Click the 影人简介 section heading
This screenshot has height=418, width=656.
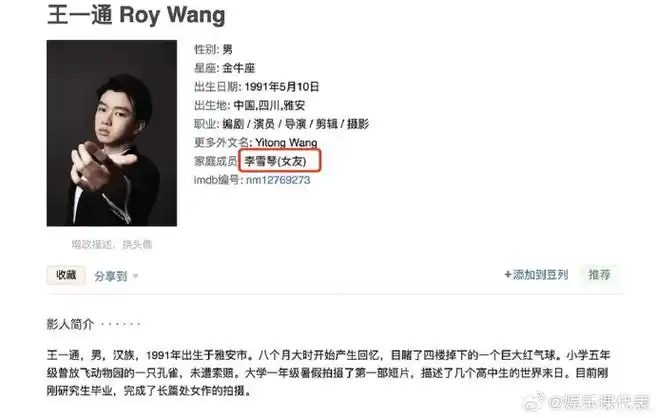(x=70, y=324)
